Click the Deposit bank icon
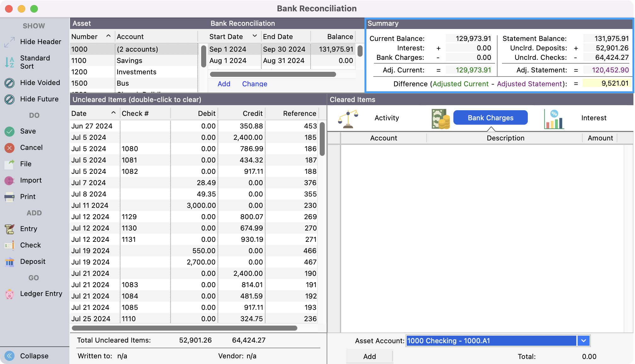The width and height of the screenshot is (635, 364). [9, 262]
